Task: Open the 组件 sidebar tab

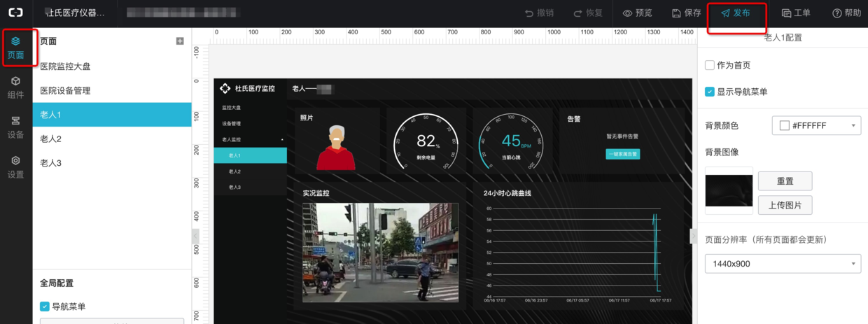Action: tap(15, 88)
